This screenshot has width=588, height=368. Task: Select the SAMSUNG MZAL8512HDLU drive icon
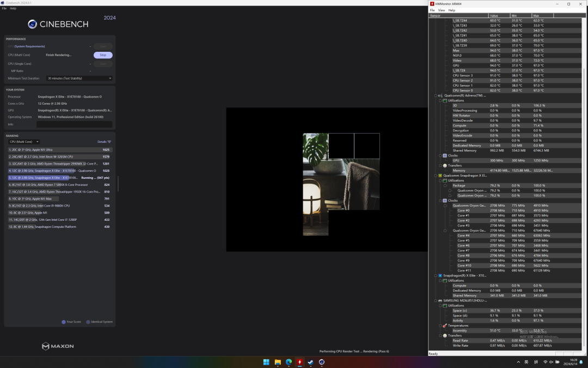(440, 300)
